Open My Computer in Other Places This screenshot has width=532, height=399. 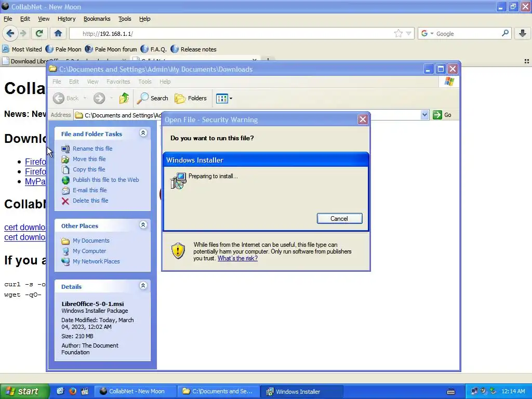pos(89,251)
